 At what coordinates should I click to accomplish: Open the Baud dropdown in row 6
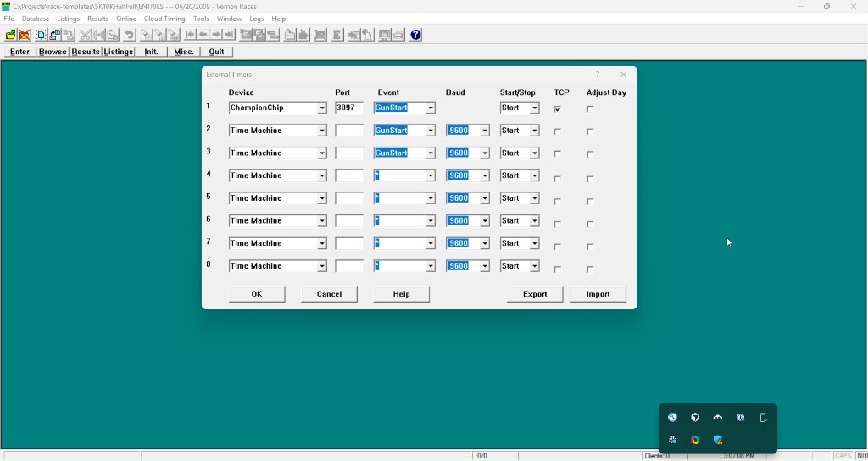coord(484,221)
